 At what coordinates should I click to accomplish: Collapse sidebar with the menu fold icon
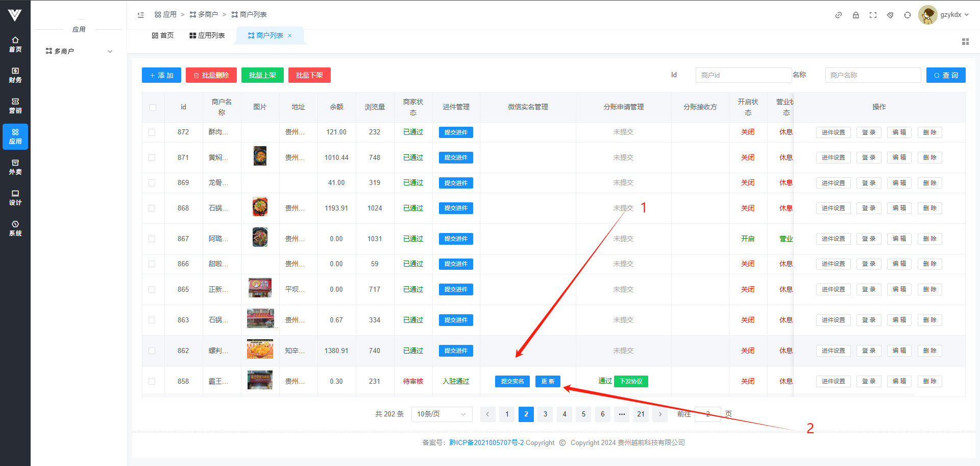click(141, 15)
